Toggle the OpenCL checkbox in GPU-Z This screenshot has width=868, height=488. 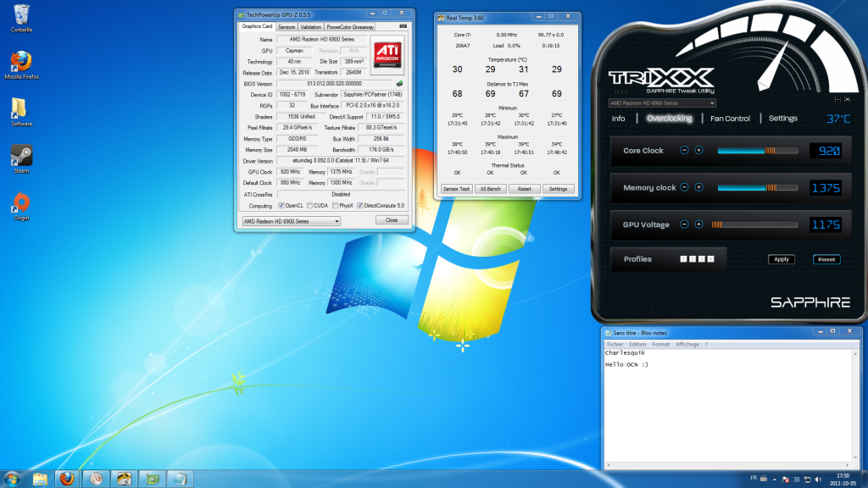point(281,205)
